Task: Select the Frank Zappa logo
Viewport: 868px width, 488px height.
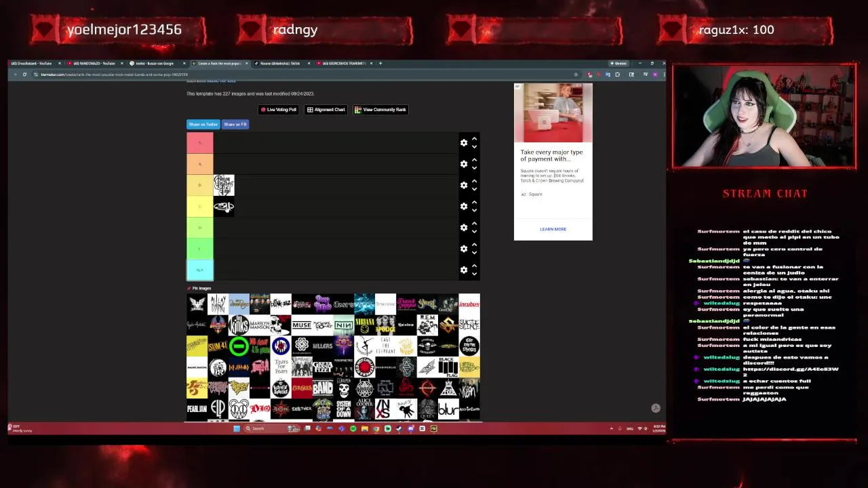Action: pyautogui.click(x=406, y=304)
